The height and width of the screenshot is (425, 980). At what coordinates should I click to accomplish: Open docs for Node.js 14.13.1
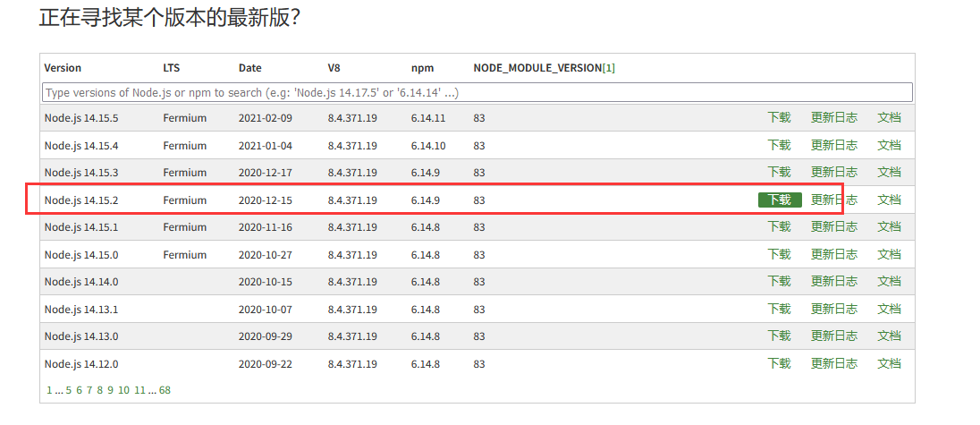tap(890, 310)
